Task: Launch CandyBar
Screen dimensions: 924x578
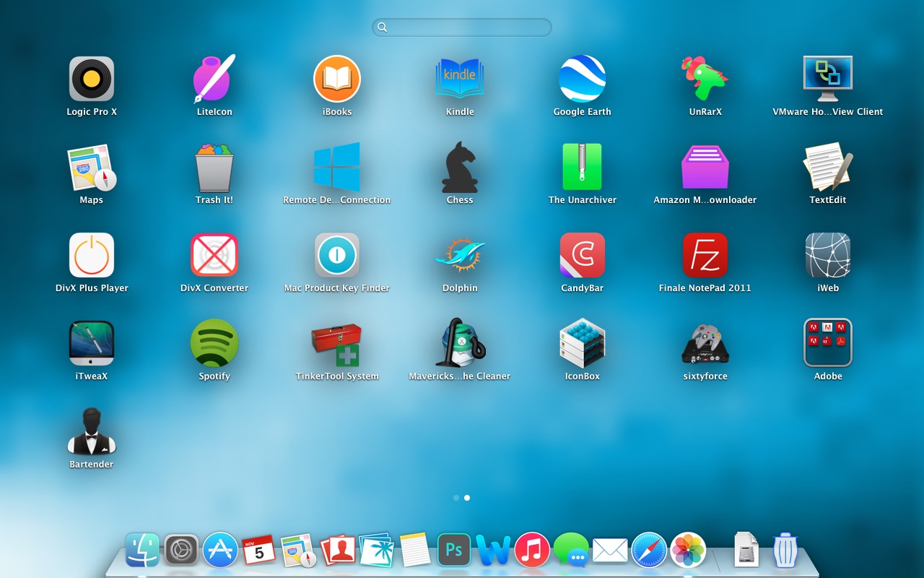Action: point(583,255)
